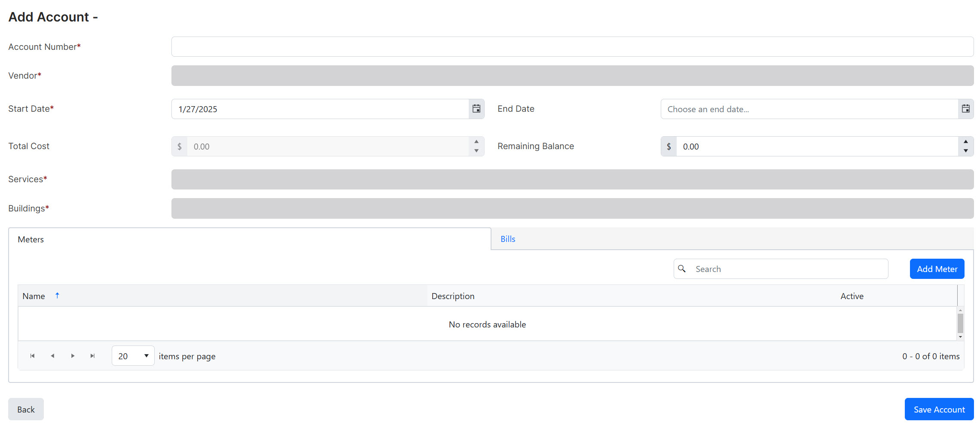Sort meters by Name column
Screen dimensions: 980x428
click(x=34, y=296)
